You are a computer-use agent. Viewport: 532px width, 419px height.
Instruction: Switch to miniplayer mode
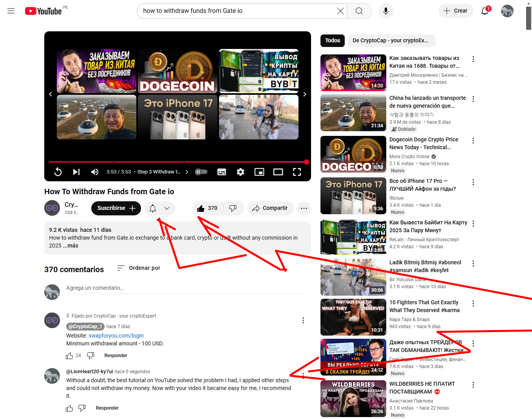coord(259,172)
